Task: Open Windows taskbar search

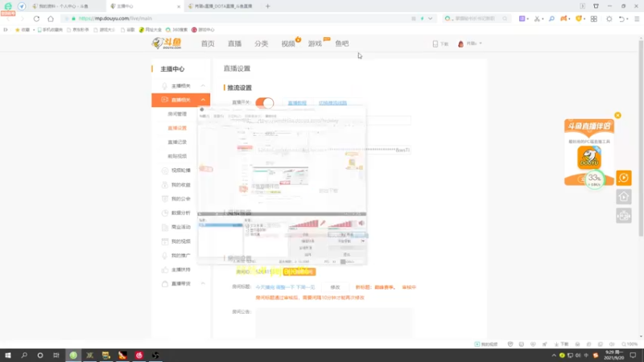Action: click(24, 355)
